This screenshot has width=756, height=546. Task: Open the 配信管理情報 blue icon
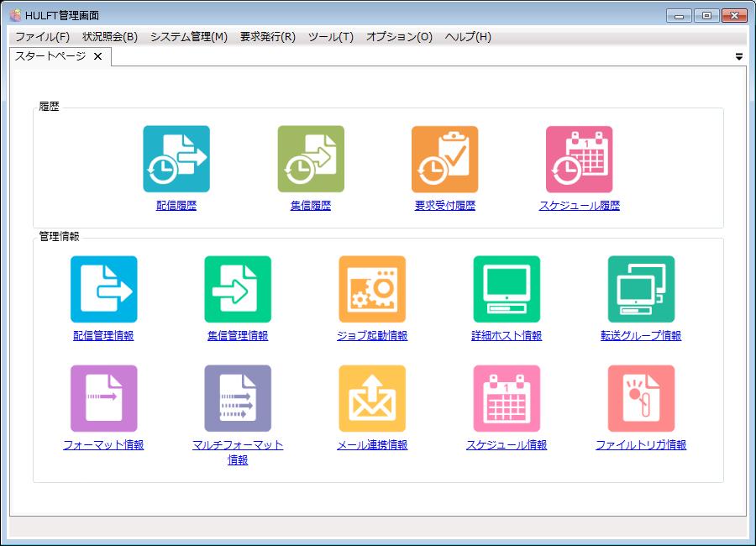103,289
